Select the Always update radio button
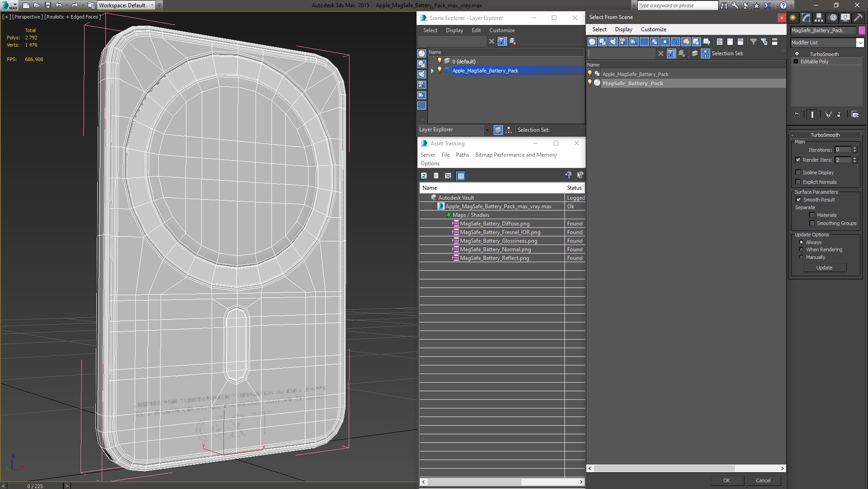868x489 pixels. pyautogui.click(x=801, y=242)
